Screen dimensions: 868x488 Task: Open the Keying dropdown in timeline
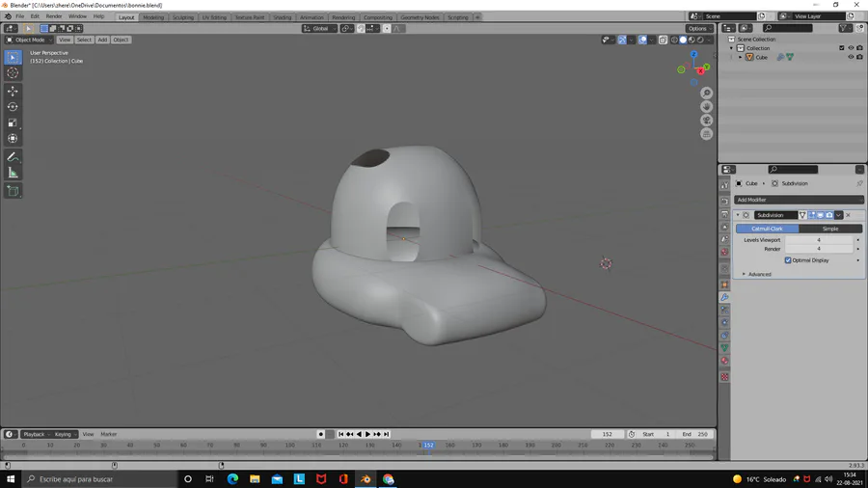click(65, 434)
